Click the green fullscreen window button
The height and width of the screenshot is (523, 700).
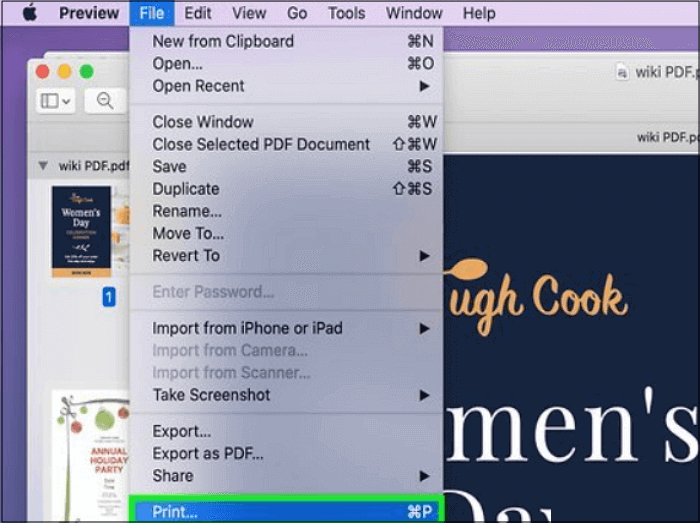[87, 71]
